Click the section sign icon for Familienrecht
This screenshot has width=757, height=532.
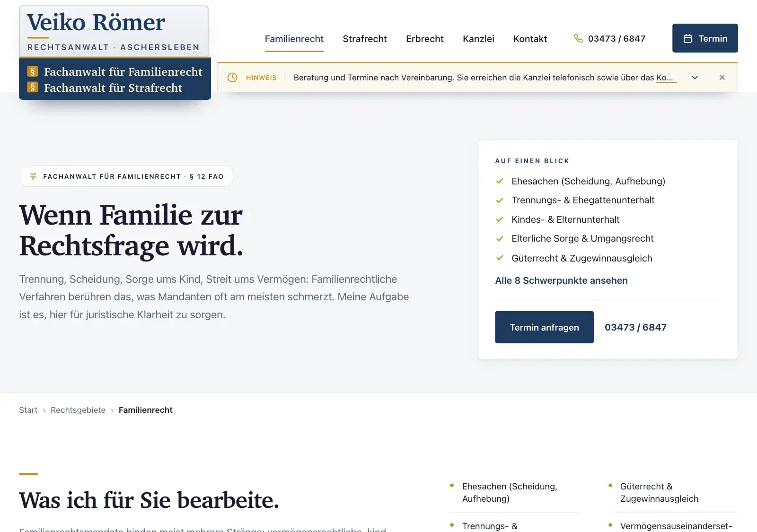(33, 71)
